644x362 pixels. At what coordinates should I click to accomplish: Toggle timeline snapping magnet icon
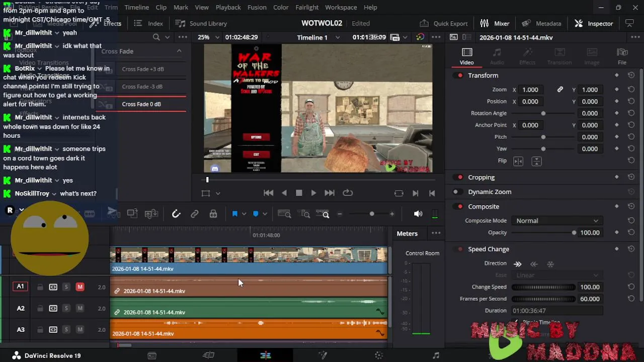point(176,214)
